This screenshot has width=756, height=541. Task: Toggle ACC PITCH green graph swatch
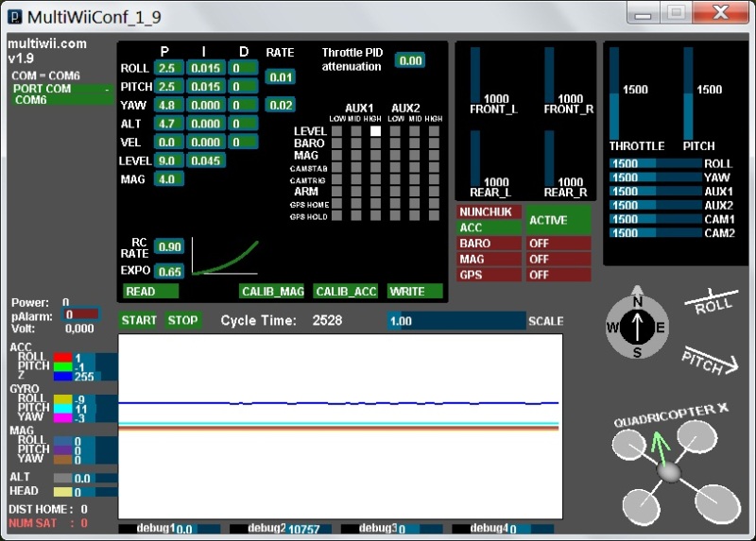coord(62,366)
